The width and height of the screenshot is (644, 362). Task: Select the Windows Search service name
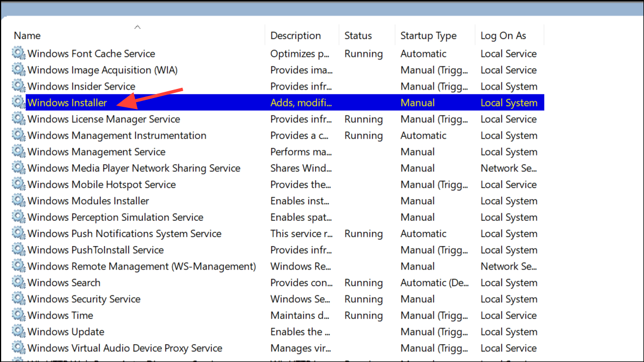coord(64,283)
